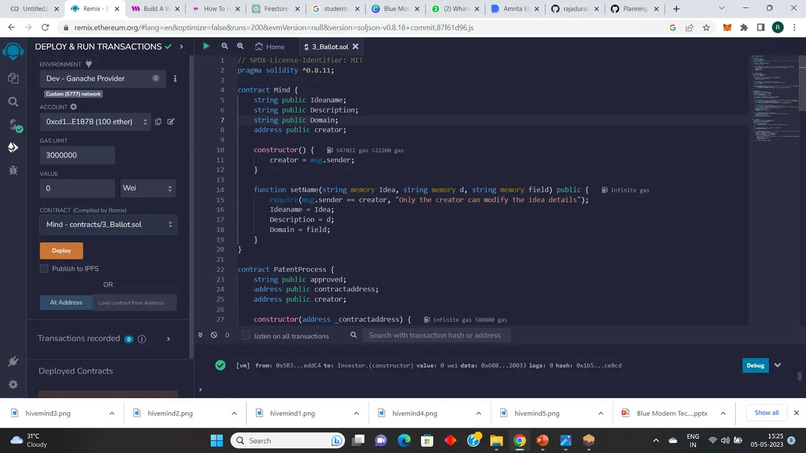Click the browser address bar

tap(360, 28)
